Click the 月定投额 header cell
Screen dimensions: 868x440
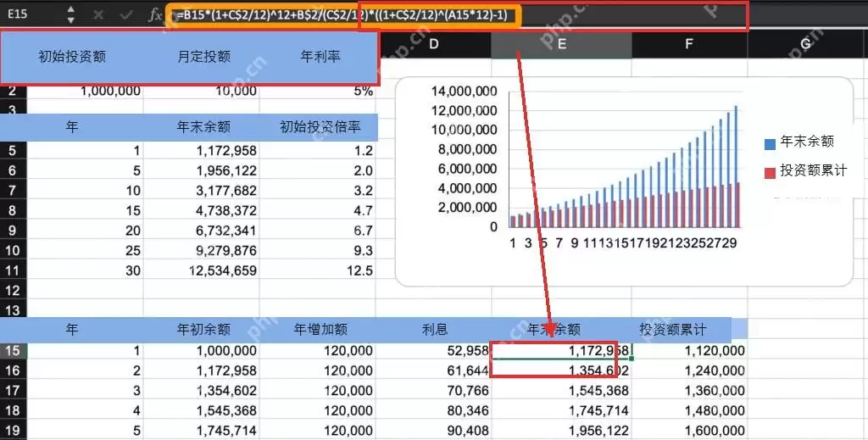(203, 57)
